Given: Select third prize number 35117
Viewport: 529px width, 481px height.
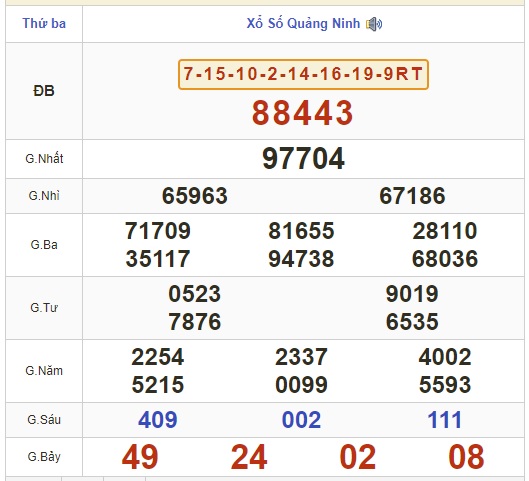Looking at the screenshot, I should 158,259.
